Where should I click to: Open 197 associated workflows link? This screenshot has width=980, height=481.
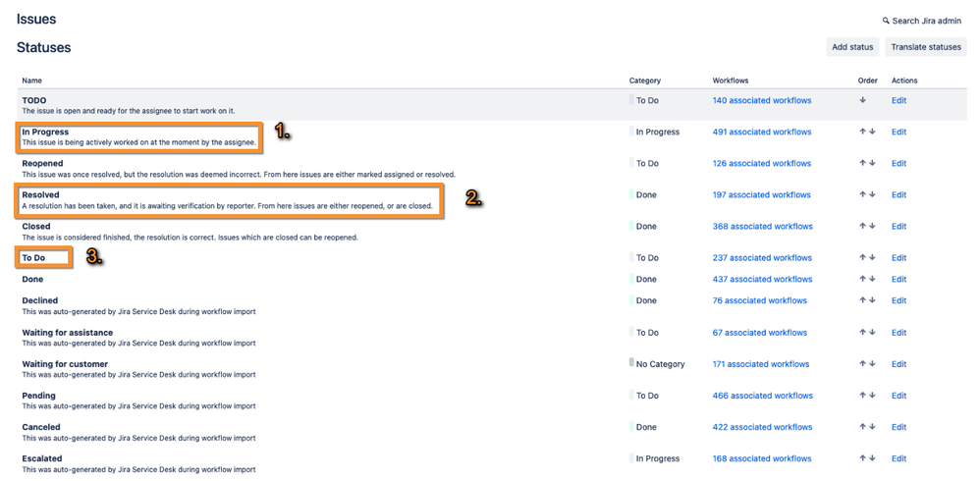(x=762, y=195)
